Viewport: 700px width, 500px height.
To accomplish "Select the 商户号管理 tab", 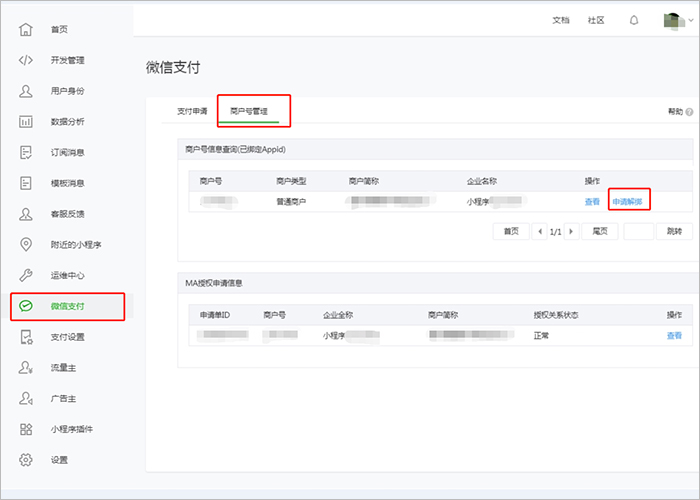I will pos(249,111).
